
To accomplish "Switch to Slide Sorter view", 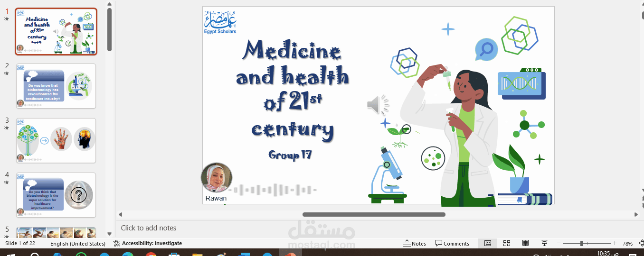I will (507, 243).
